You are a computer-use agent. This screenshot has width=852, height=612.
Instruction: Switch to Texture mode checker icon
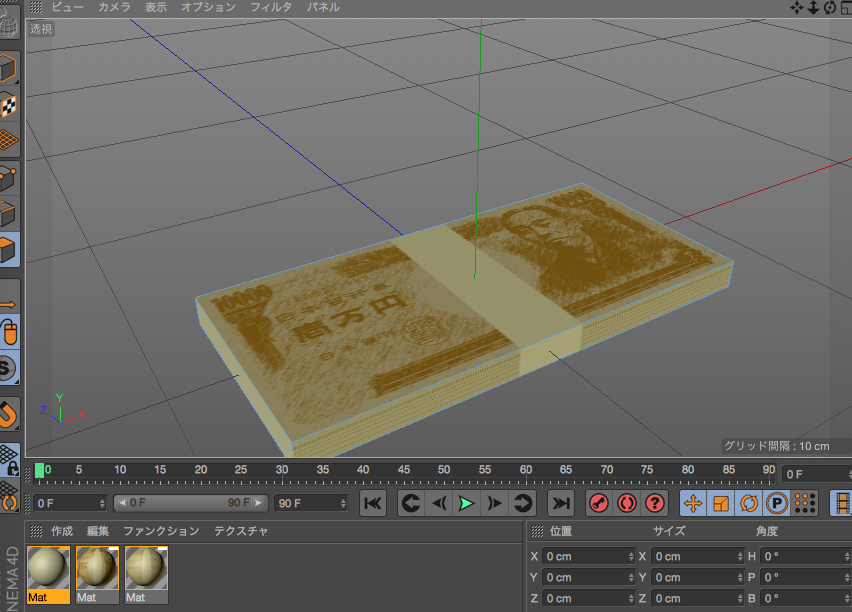[9, 105]
